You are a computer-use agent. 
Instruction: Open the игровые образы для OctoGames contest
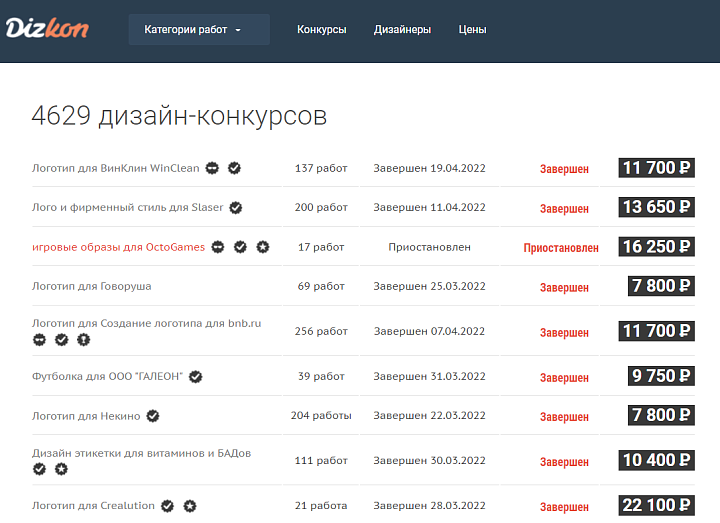[118, 247]
